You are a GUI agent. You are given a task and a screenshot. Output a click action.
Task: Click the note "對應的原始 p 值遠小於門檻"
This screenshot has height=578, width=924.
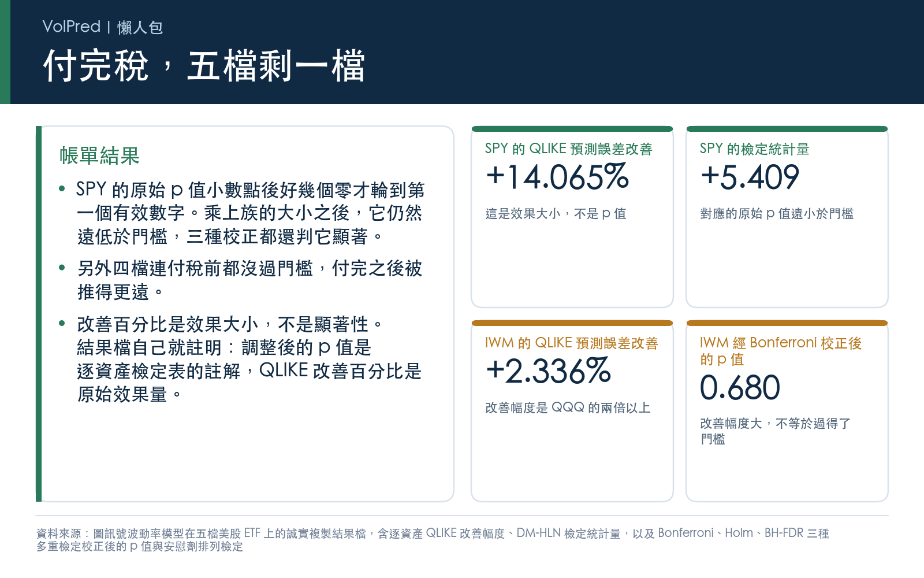click(x=777, y=213)
